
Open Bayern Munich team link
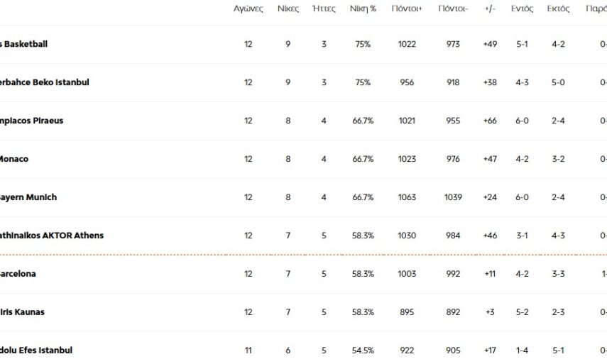coord(28,197)
